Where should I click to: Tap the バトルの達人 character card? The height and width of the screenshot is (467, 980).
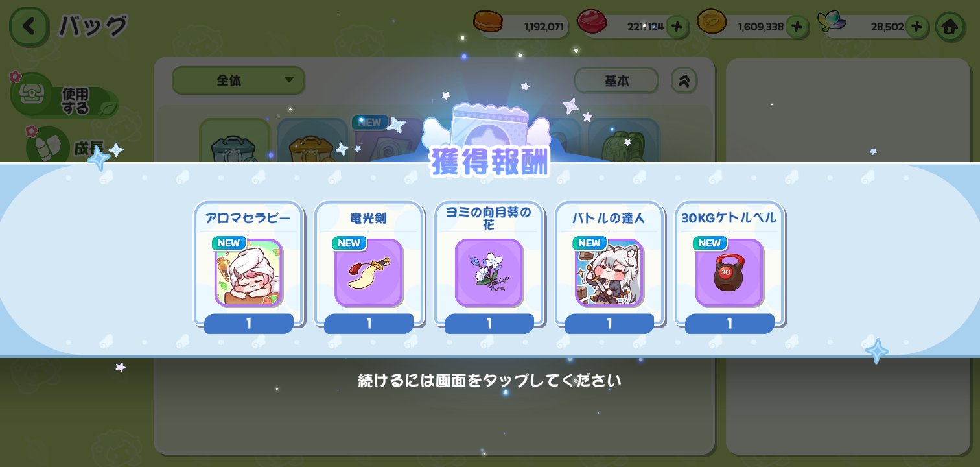pyautogui.click(x=609, y=267)
